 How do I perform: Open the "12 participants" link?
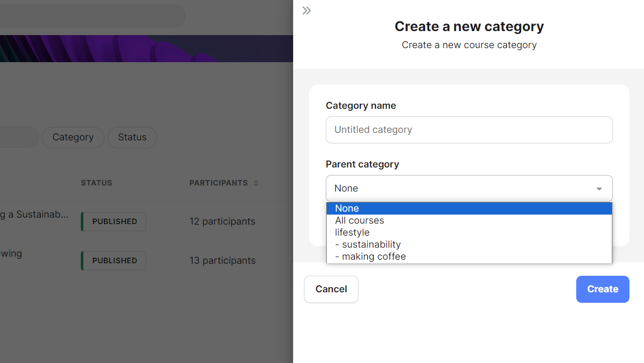tap(222, 222)
